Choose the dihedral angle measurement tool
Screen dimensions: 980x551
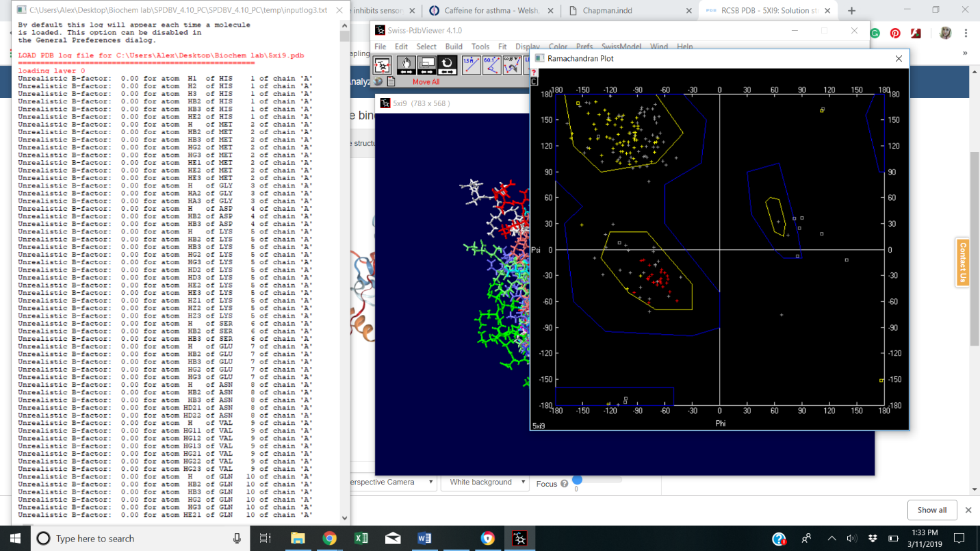(511, 64)
